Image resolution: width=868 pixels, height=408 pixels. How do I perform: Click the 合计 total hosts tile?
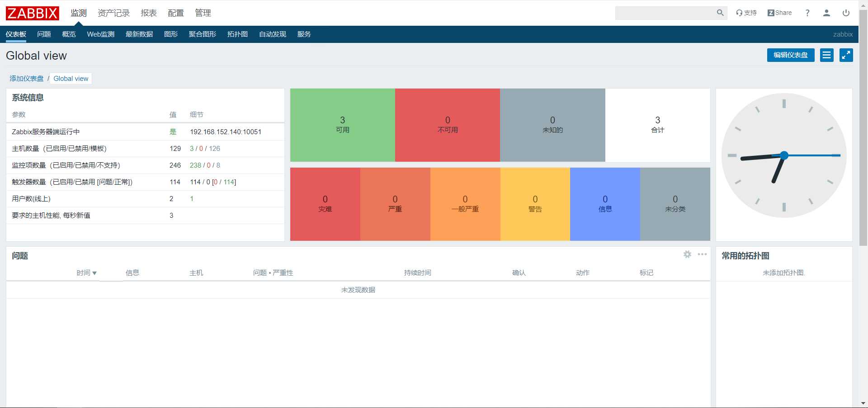coord(658,125)
